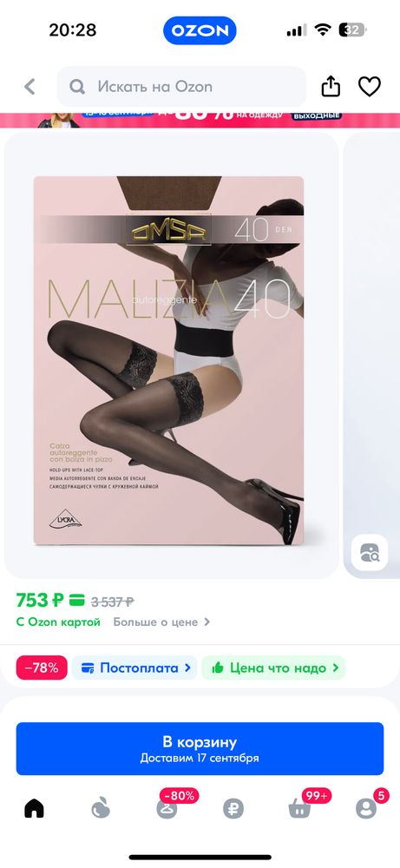
Task: Open the Ozon Fresh apple icon
Action: pos(101,809)
